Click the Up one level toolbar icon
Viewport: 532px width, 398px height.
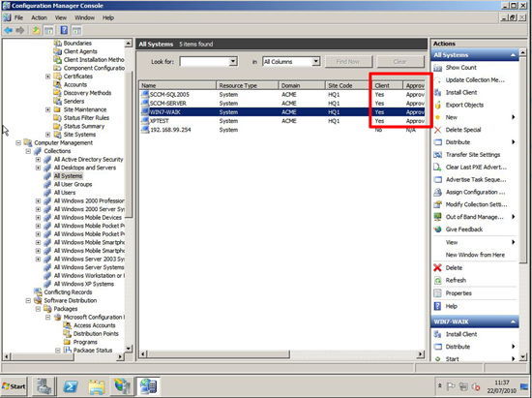coord(36,31)
